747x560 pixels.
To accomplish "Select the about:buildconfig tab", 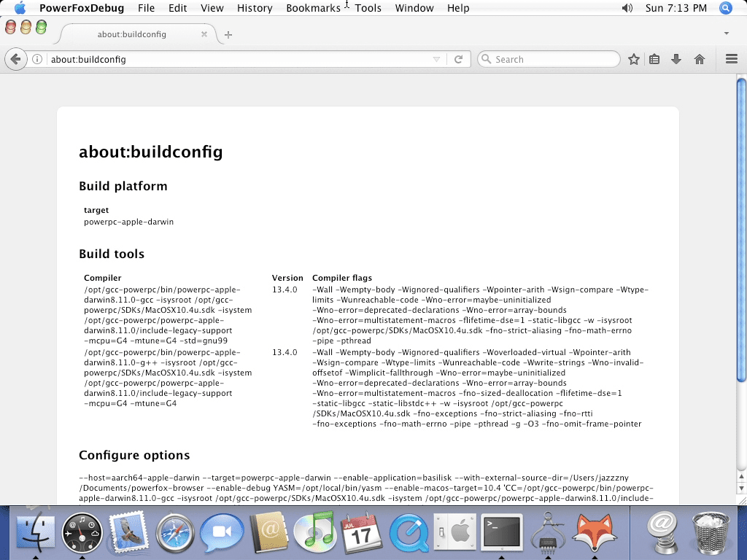I will 131,34.
